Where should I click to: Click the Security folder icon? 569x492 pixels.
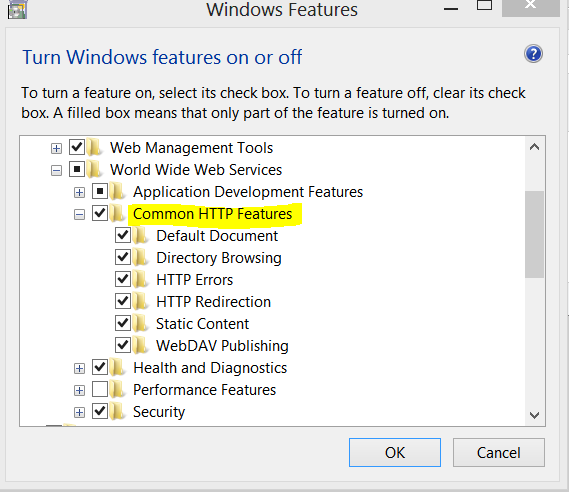(x=118, y=412)
